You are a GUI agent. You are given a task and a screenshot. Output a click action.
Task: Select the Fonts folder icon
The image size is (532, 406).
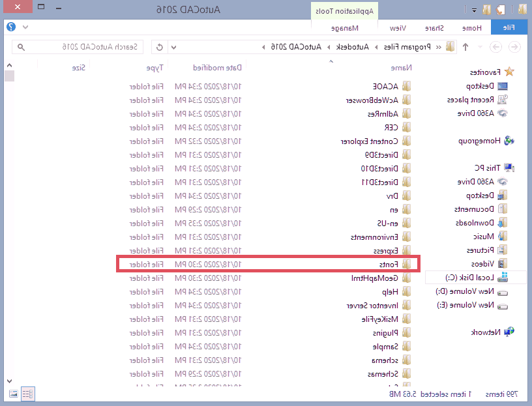tap(406, 264)
